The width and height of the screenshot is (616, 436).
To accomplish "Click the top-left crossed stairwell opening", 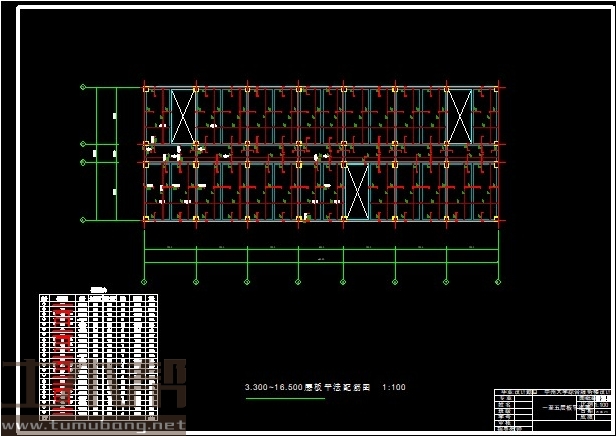I will (x=182, y=116).
